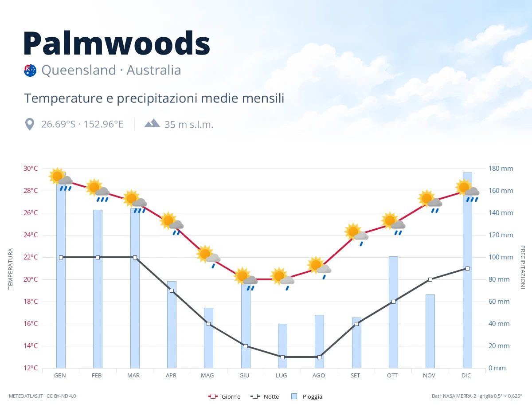Click the PRECIPITAZIONI axis title
This screenshot has width=532, height=408.
click(x=522, y=267)
